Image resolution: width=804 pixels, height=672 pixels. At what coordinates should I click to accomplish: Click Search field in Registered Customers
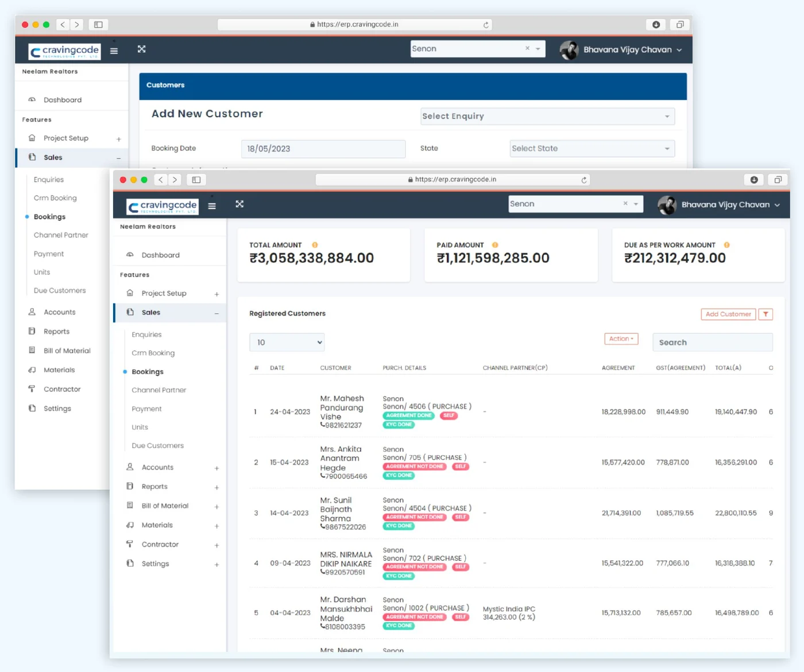tap(713, 343)
